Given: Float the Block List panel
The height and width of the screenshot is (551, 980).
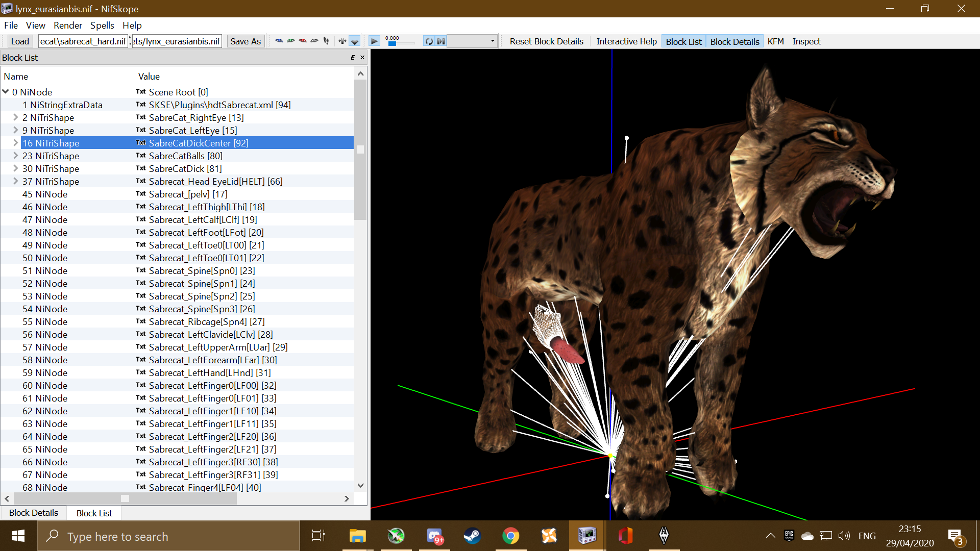Looking at the screenshot, I should [353, 58].
